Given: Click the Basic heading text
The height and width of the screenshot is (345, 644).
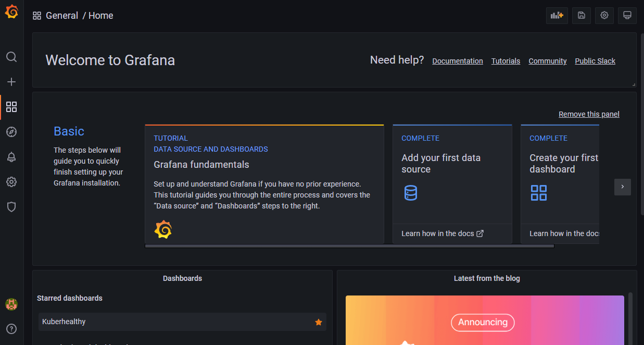Looking at the screenshot, I should click(x=69, y=131).
